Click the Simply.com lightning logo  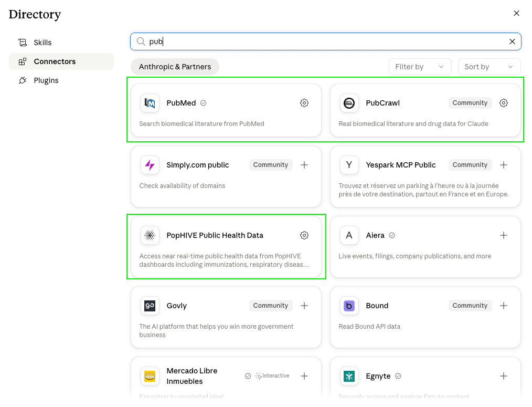click(x=150, y=165)
